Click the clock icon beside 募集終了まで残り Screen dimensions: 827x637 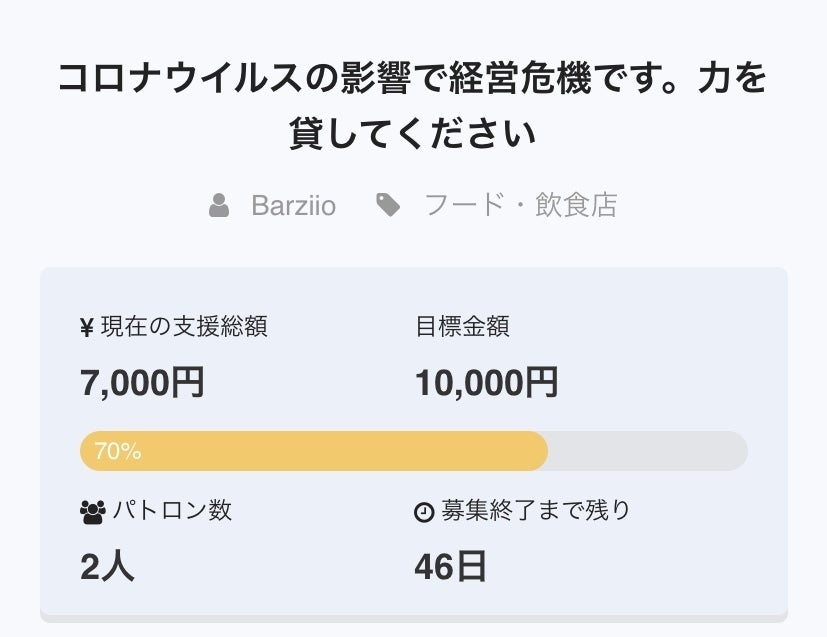click(x=424, y=512)
